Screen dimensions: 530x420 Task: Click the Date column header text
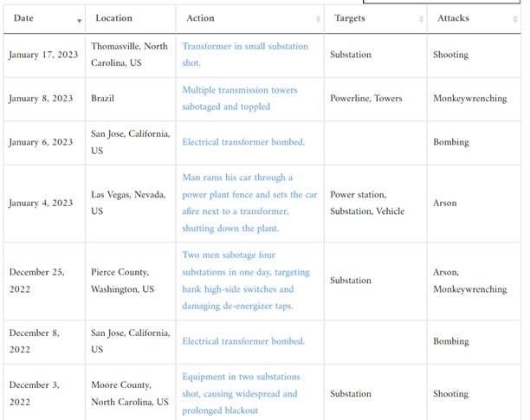click(x=23, y=18)
